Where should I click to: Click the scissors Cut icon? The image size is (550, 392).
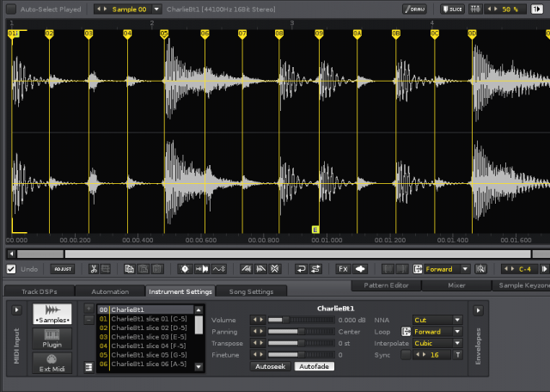tap(94, 269)
